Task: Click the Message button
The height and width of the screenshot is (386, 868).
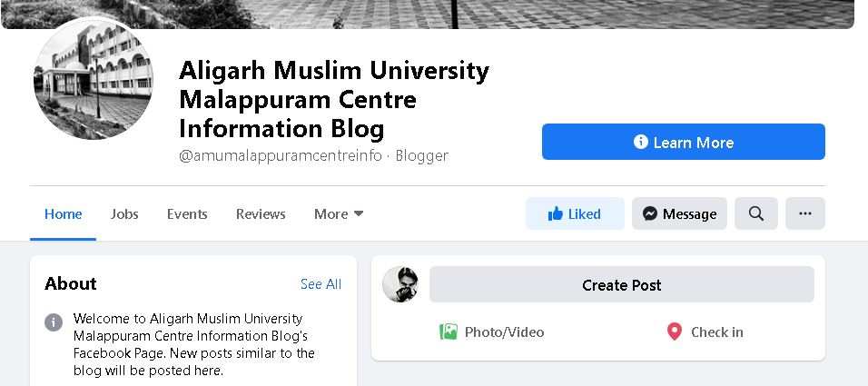Action: coord(679,213)
